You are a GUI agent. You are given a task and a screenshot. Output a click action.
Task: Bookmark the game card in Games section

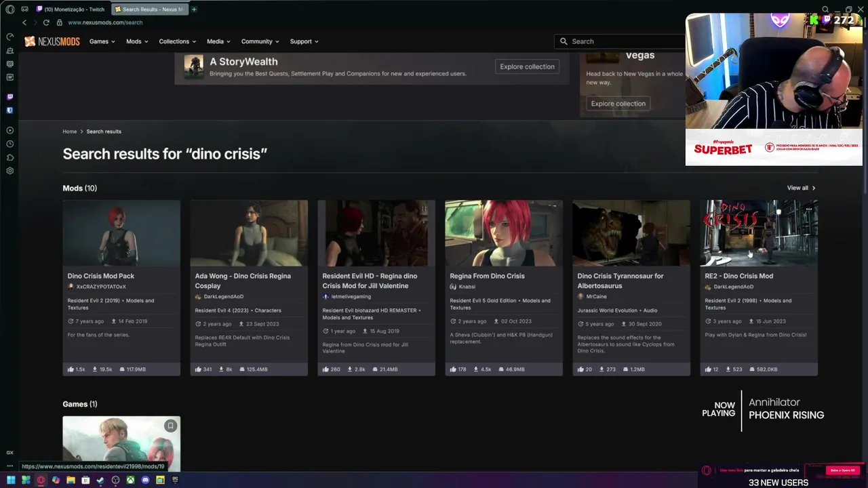170,426
